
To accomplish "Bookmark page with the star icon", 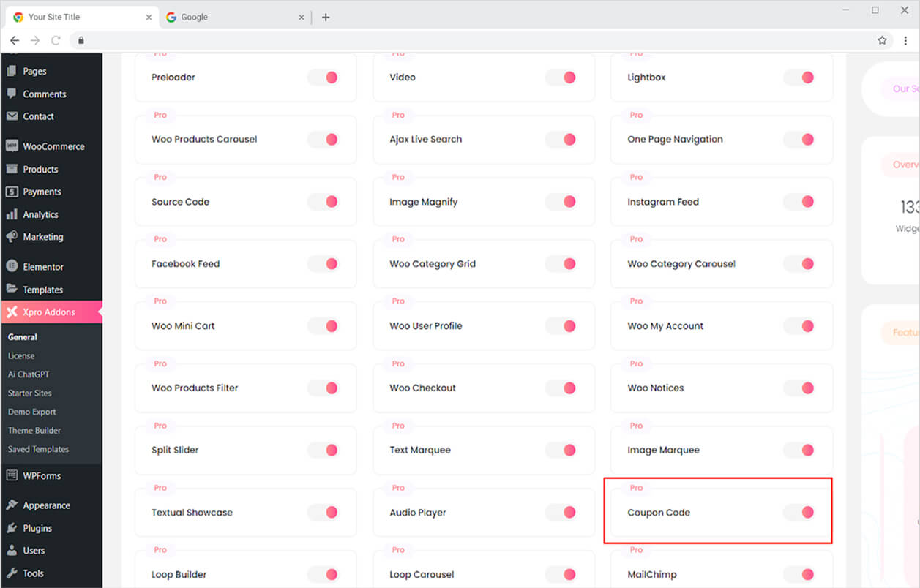I will pos(882,40).
